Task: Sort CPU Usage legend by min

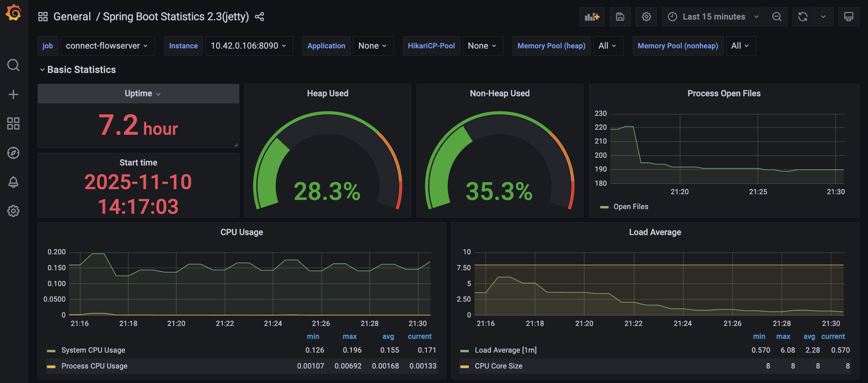Action: [x=313, y=336]
